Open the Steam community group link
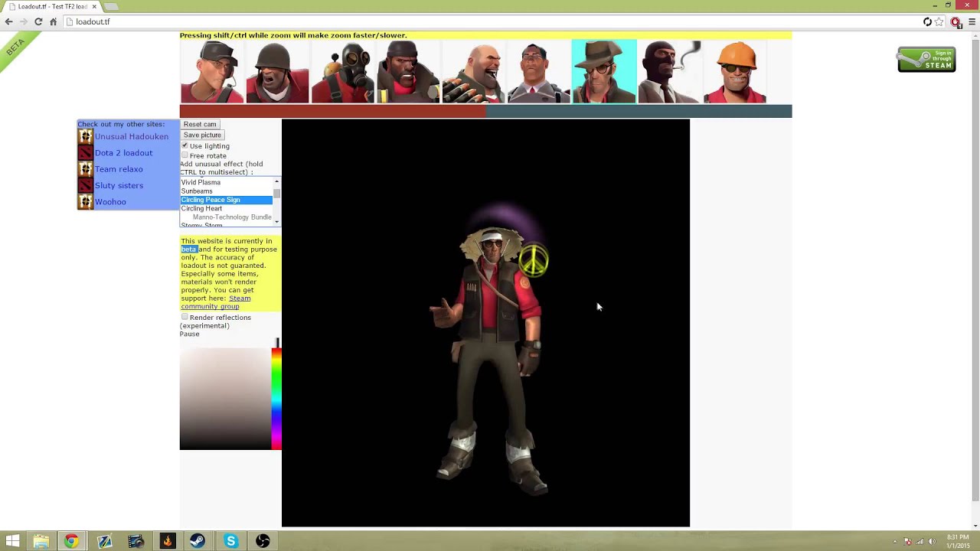Image resolution: width=980 pixels, height=551 pixels. (216, 302)
